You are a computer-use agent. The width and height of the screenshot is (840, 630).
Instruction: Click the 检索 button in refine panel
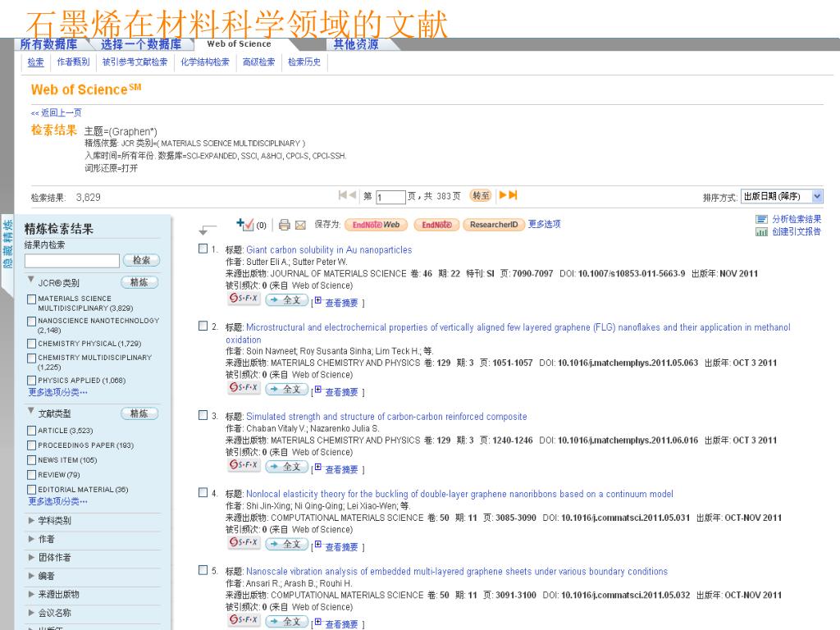pyautogui.click(x=141, y=260)
